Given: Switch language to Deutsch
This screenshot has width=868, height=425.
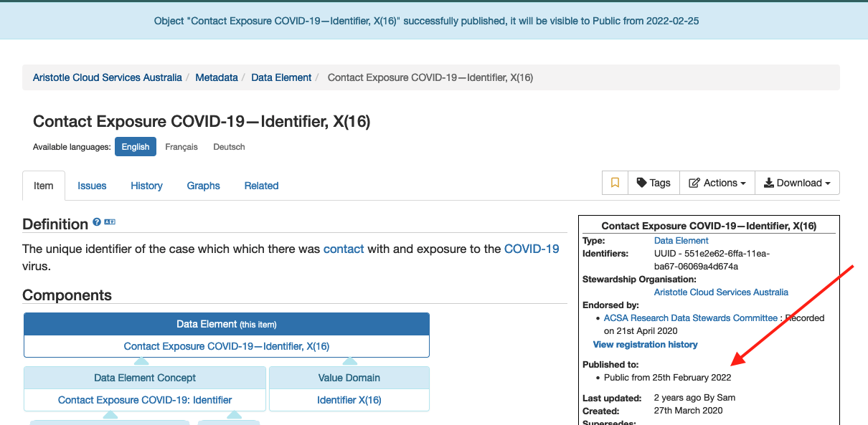Looking at the screenshot, I should pos(229,147).
